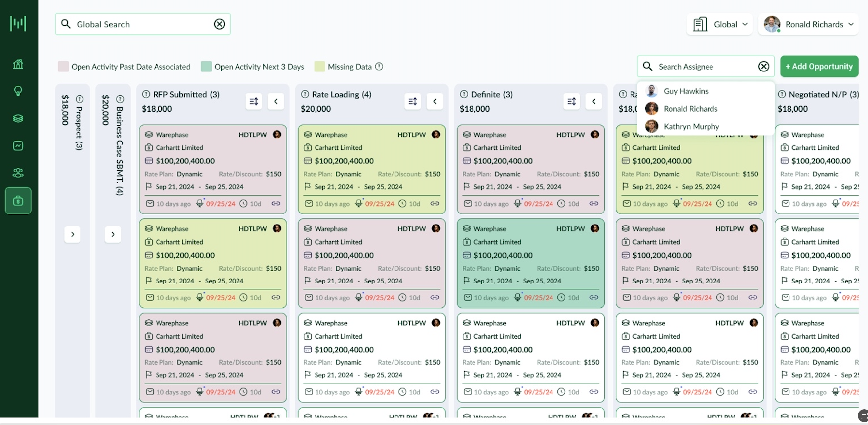This screenshot has height=425, width=868.
Task: Click the green Next 3 Days swatch
Action: [x=206, y=66]
